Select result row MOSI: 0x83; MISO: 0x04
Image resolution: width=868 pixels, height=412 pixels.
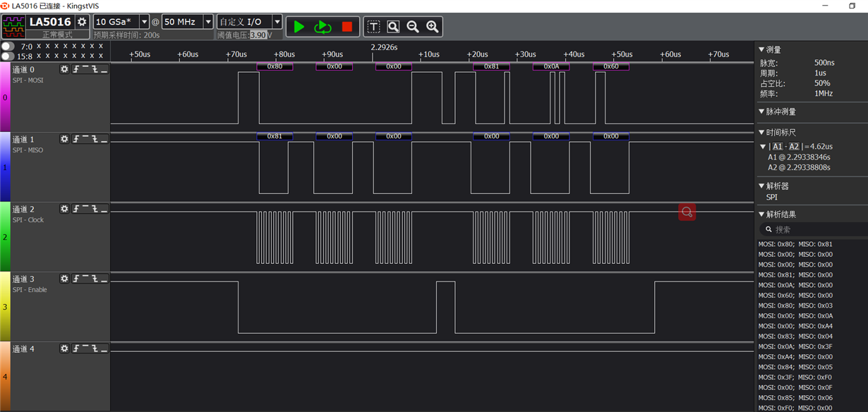[795, 337]
